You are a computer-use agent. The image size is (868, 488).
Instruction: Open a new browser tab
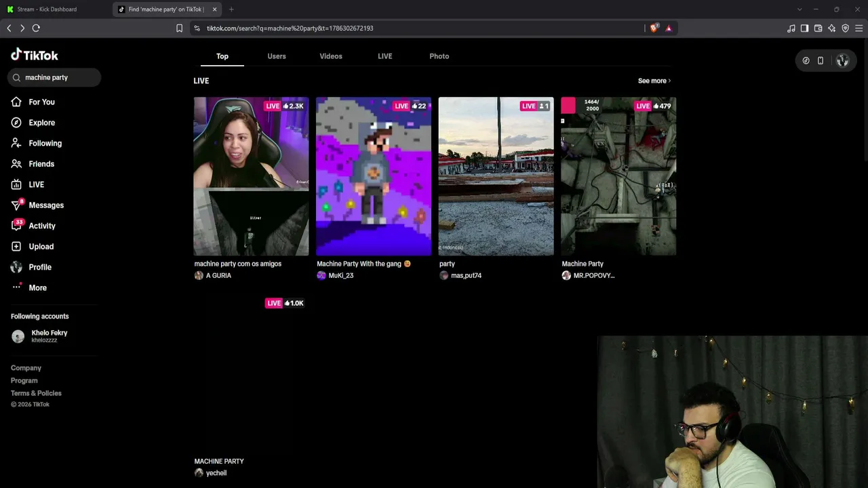[x=231, y=9]
